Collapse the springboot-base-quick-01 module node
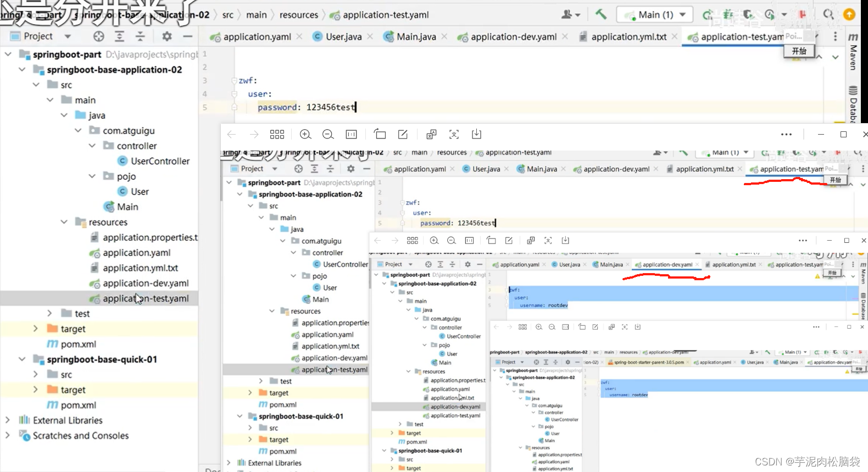 tap(22, 359)
